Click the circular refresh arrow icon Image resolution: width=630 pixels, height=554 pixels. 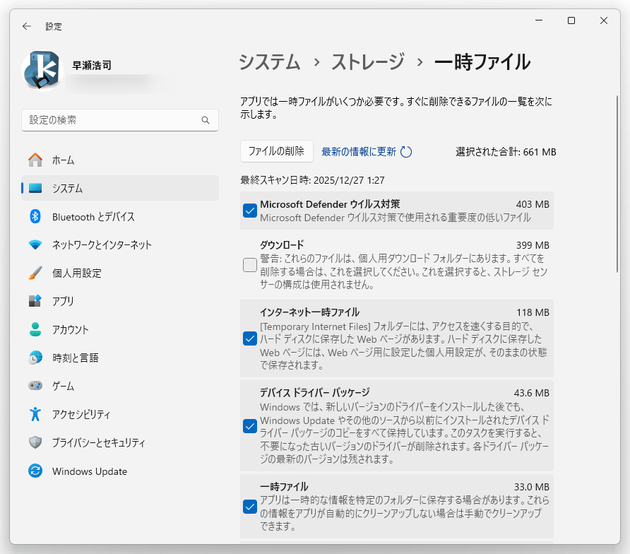point(406,152)
